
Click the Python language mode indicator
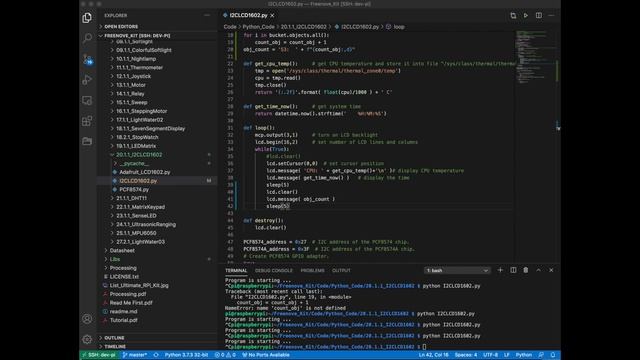[x=524, y=355]
